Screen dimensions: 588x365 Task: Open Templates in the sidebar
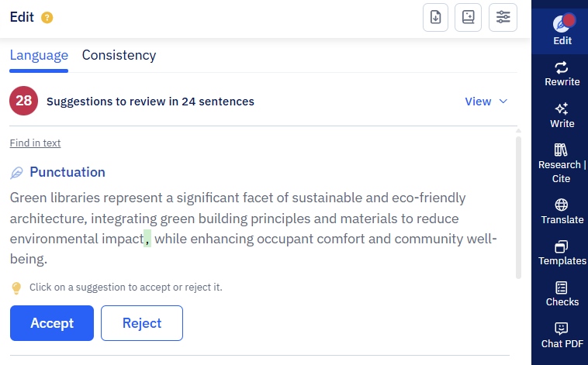click(x=562, y=253)
